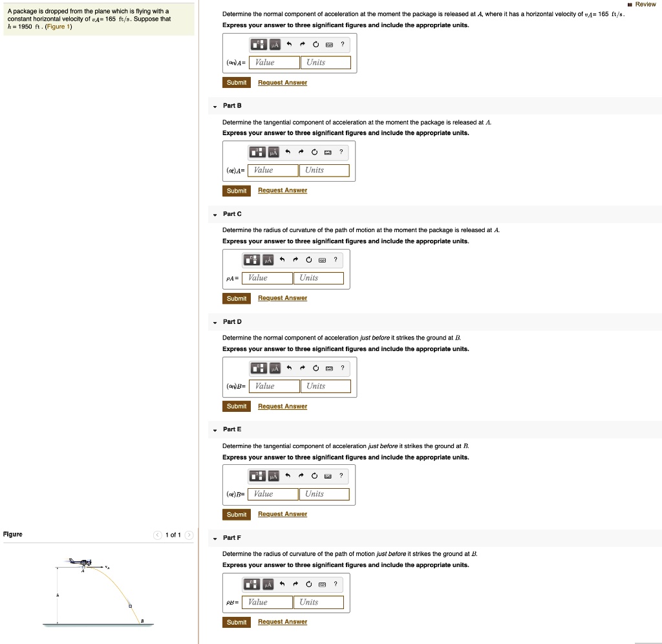This screenshot has width=662, height=644.
Task: Click the Part C Value field
Action: [267, 278]
